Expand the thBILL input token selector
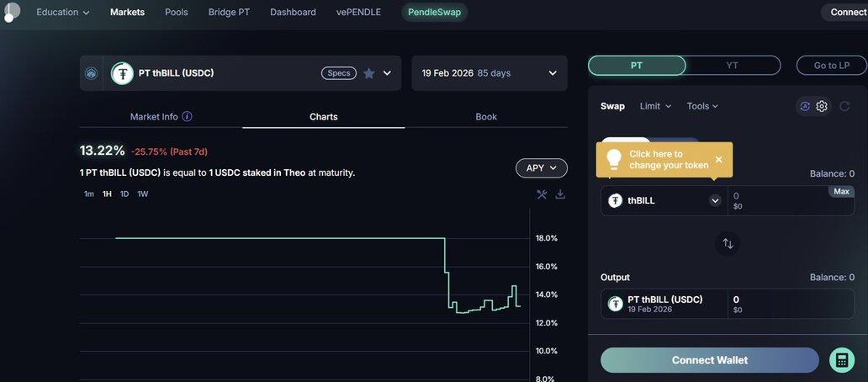The image size is (868, 382). coord(715,201)
